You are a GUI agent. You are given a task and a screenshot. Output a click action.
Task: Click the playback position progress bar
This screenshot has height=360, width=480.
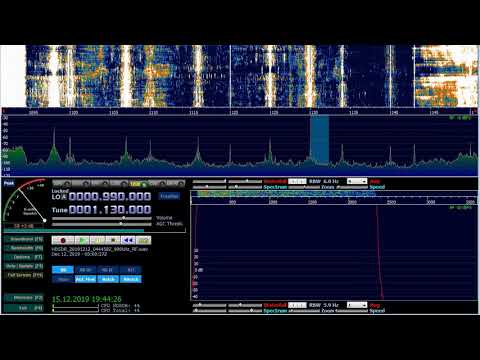point(94,231)
